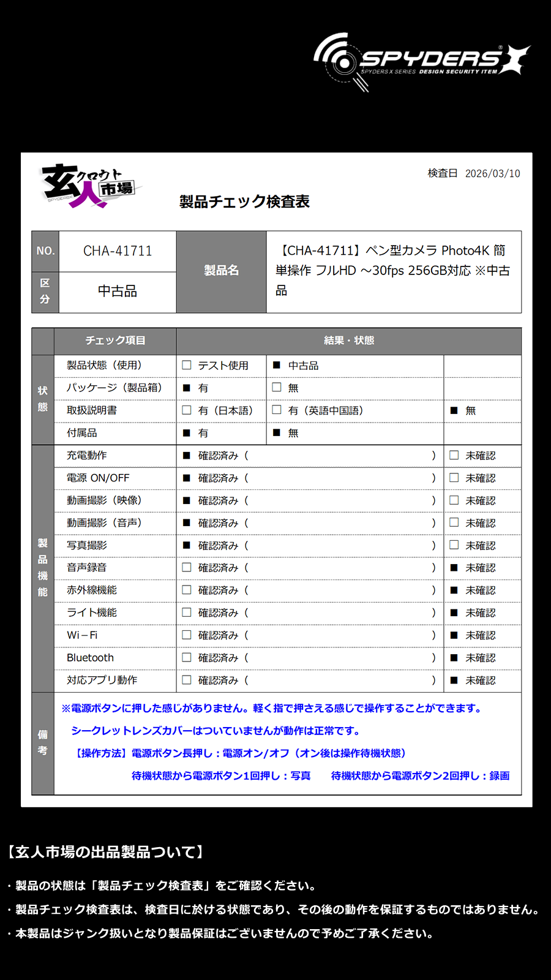Click the 【玄人市場の出品製品ついて】 heading
The height and width of the screenshot is (980, 551).
pyautogui.click(x=105, y=852)
